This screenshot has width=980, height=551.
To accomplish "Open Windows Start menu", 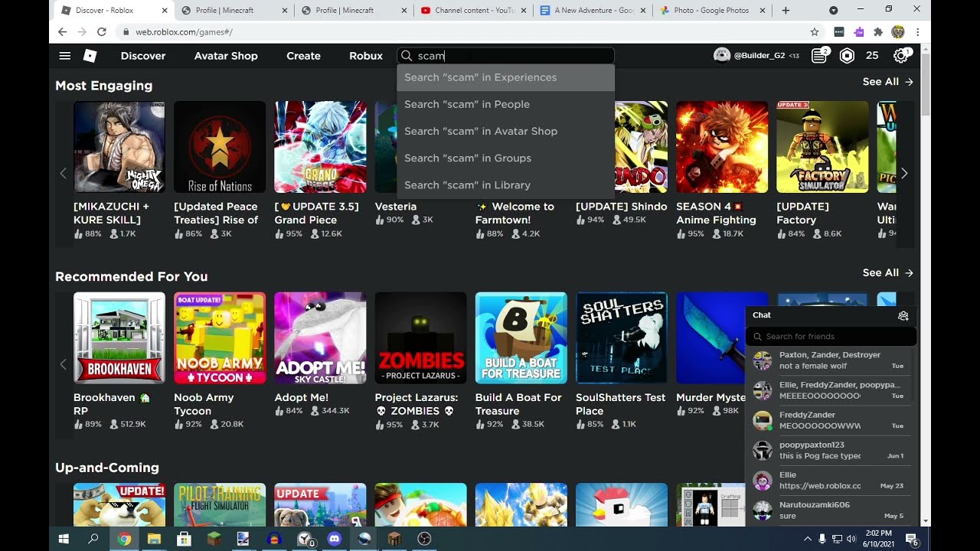I will click(x=64, y=539).
